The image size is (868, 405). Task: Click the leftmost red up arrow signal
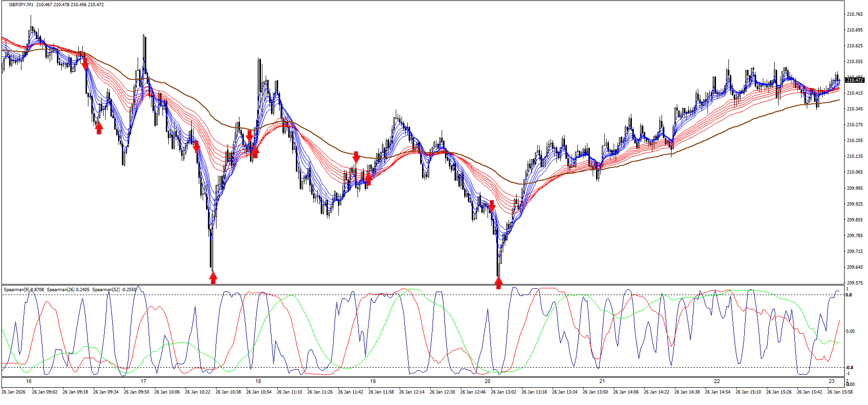pos(99,128)
